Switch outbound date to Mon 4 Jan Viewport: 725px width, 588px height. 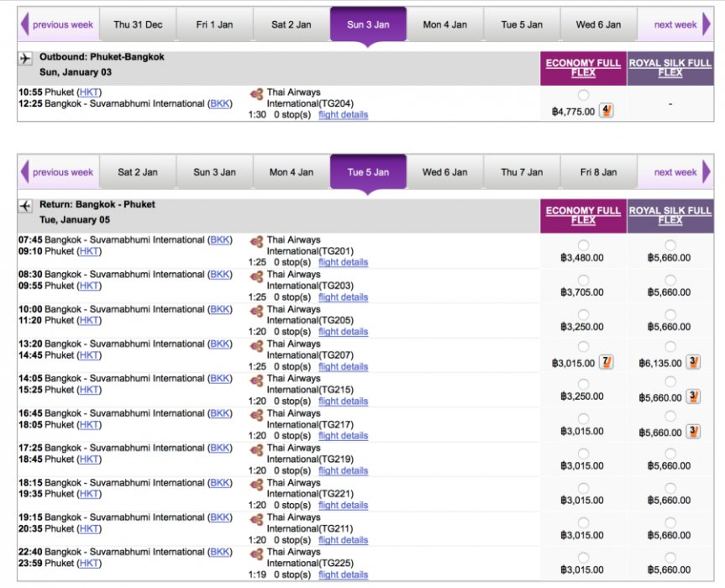point(444,24)
